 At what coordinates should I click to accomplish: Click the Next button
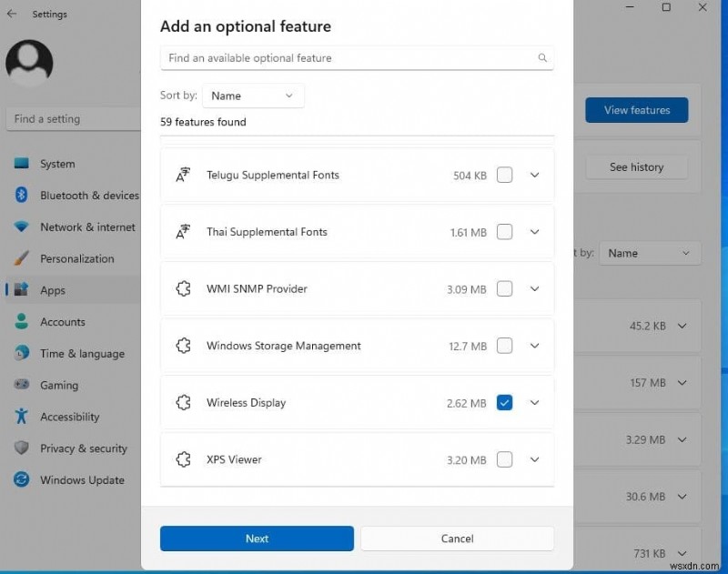point(257,539)
